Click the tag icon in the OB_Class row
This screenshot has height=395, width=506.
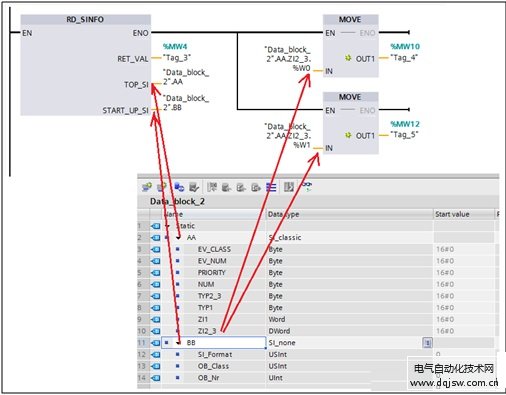pyautogui.click(x=155, y=366)
